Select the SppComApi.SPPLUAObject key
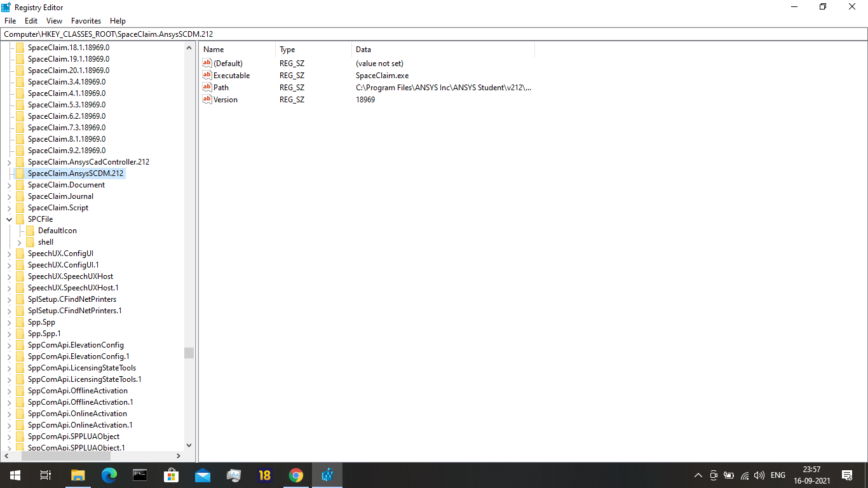This screenshot has width=868, height=488. 74,437
